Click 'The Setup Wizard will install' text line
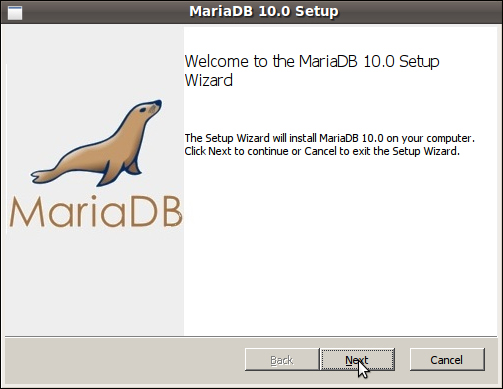This screenshot has height=389, width=503. click(330, 138)
